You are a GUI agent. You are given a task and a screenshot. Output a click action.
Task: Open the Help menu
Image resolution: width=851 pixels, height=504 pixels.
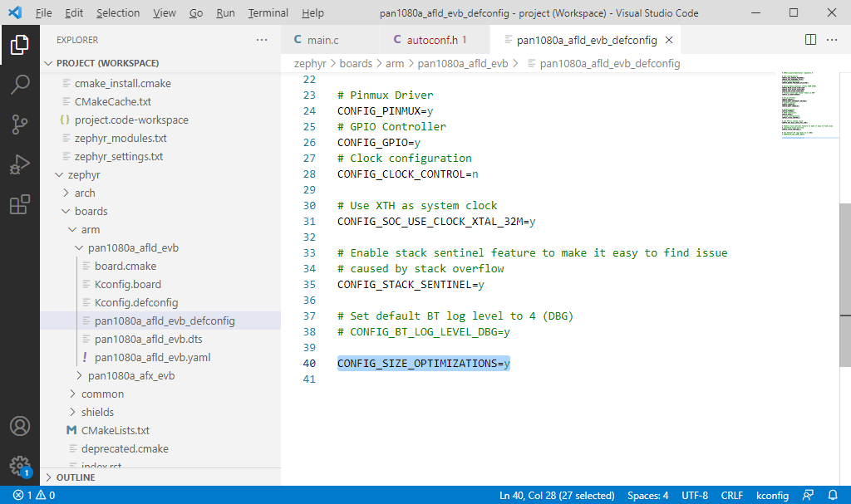point(312,13)
